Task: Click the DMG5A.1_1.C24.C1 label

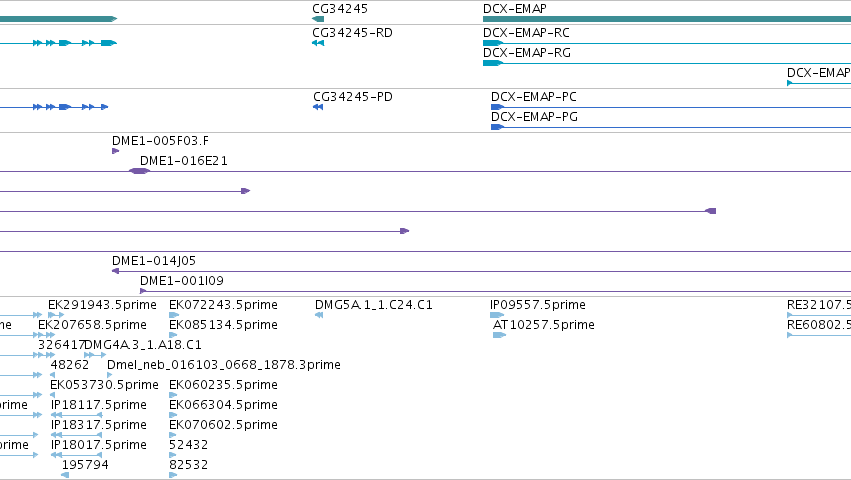Action: pyautogui.click(x=373, y=305)
